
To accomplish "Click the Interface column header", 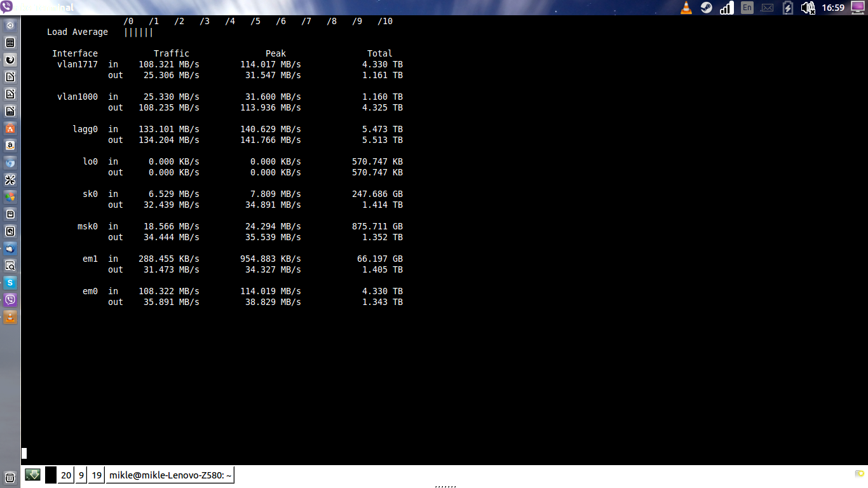I will pyautogui.click(x=75, y=53).
